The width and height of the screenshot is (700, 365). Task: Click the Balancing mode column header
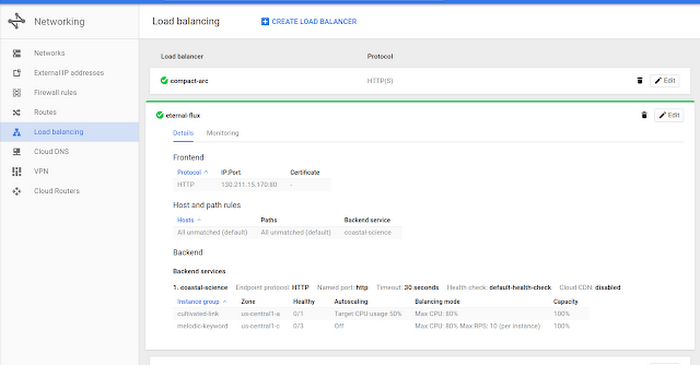pos(437,302)
